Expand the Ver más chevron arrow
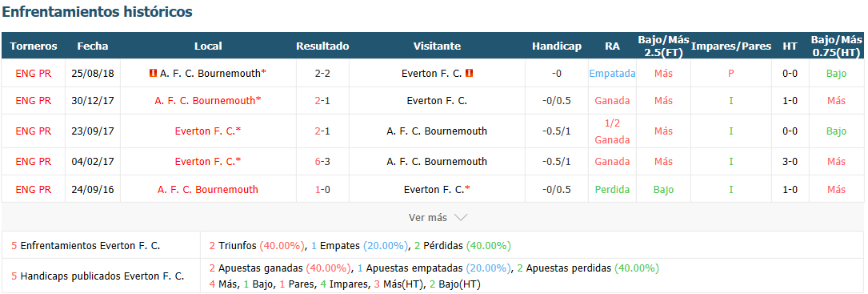The width and height of the screenshot is (868, 294). 461,217
